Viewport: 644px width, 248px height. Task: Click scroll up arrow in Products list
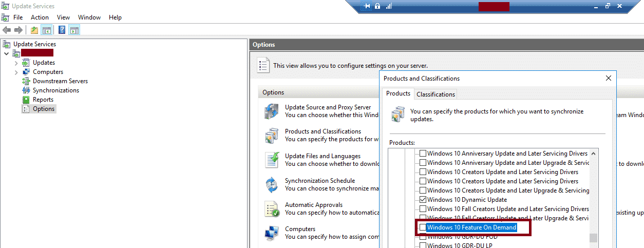coord(594,154)
